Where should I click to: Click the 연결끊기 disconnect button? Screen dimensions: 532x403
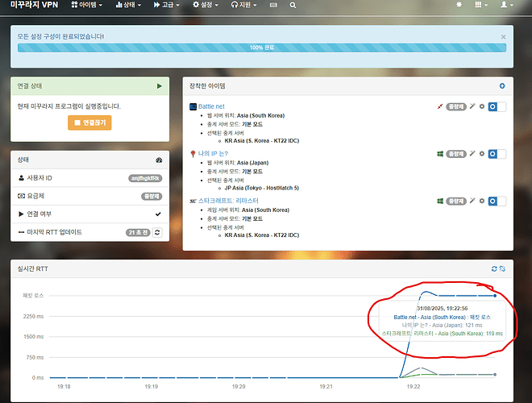[89, 123]
